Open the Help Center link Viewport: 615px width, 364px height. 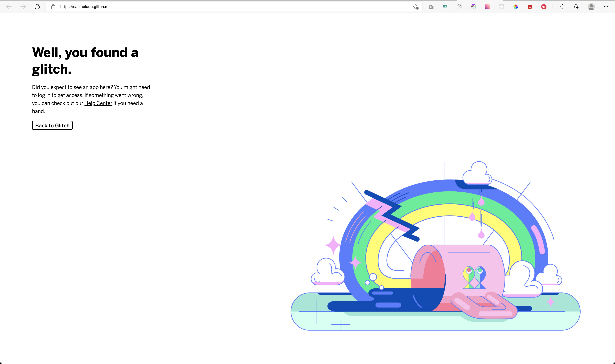[98, 103]
